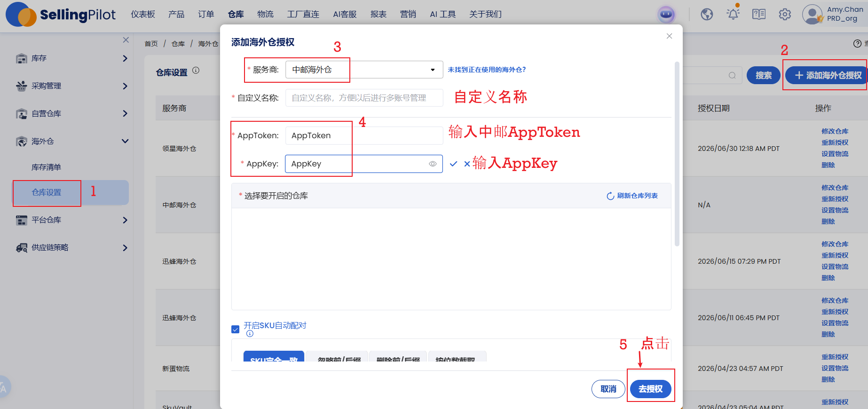Click the 搜索 button
Image resolution: width=868 pixels, height=409 pixels.
(764, 75)
